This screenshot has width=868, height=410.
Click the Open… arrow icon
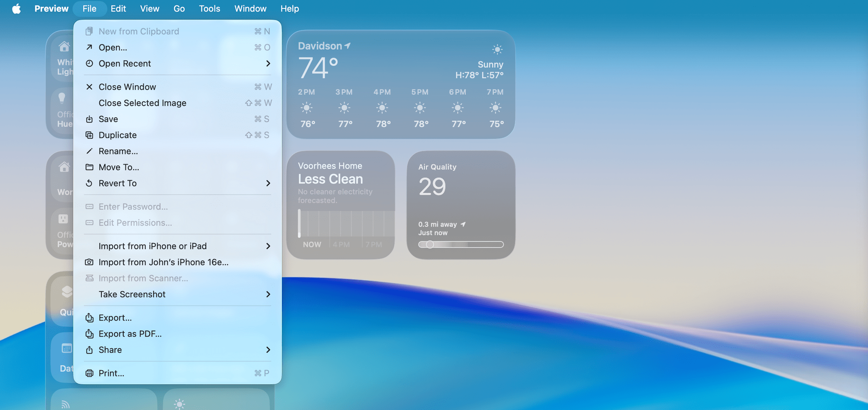click(x=89, y=47)
